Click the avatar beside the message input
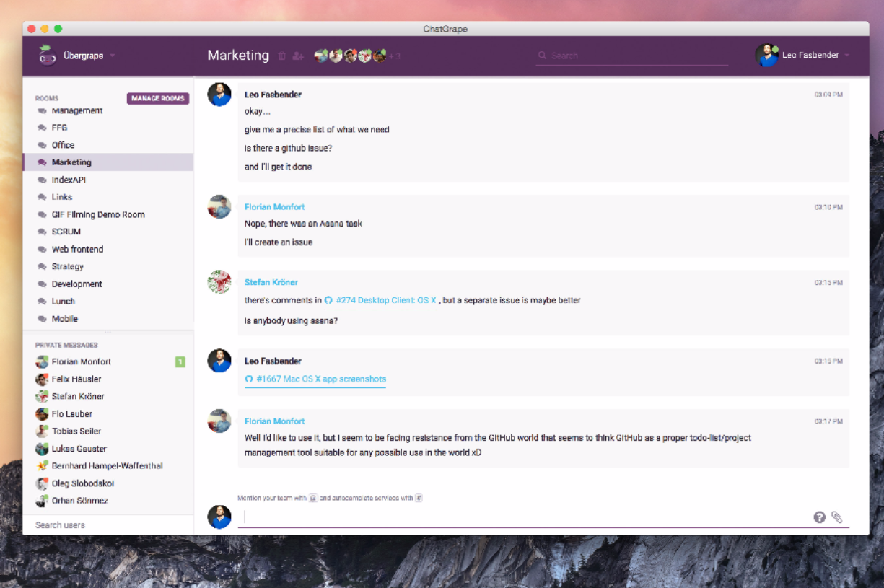The width and height of the screenshot is (884, 588). [x=219, y=517]
